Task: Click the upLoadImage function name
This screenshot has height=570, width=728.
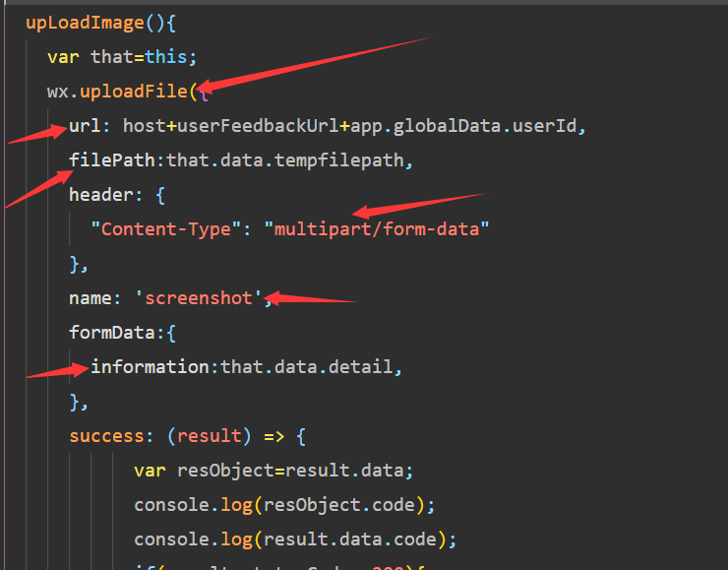Action: (85, 23)
